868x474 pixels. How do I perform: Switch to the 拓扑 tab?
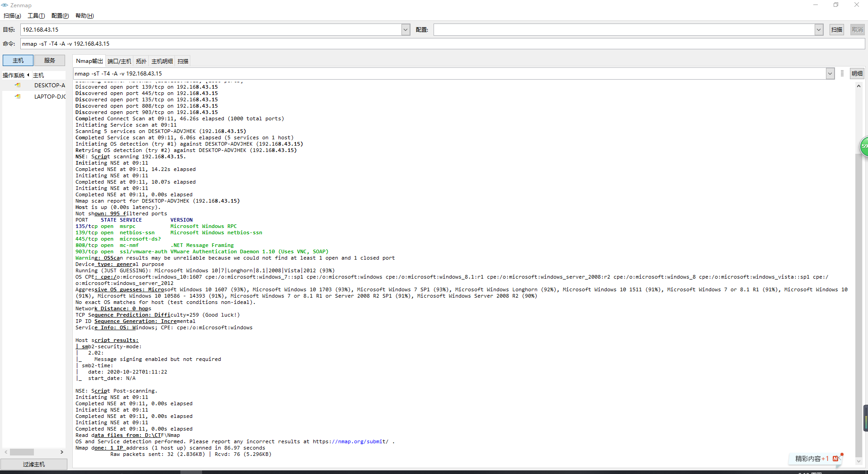click(x=142, y=61)
